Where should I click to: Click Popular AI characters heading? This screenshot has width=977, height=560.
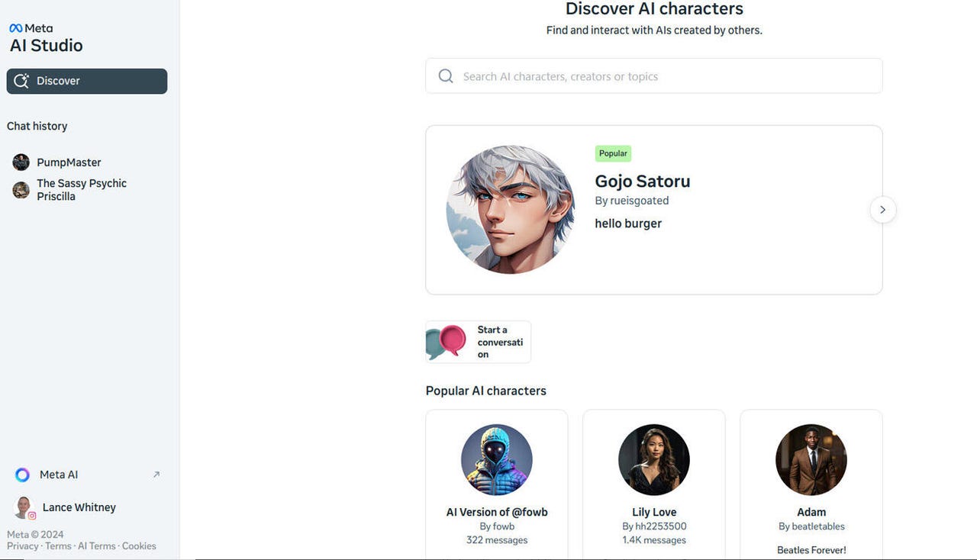tap(486, 391)
